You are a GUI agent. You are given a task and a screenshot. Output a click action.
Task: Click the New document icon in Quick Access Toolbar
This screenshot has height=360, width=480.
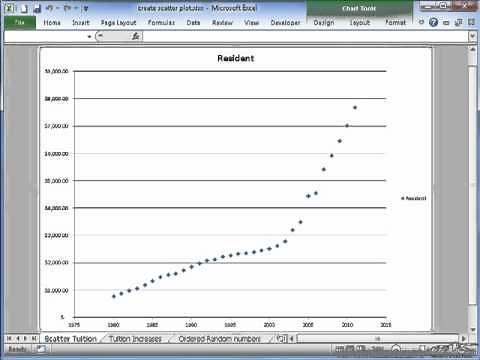pyautogui.click(x=24, y=8)
